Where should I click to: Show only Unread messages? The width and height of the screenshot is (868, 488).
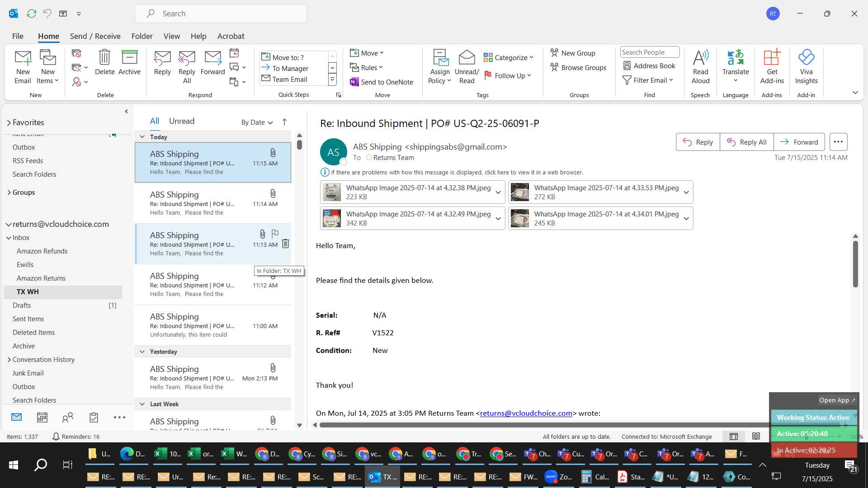pos(182,121)
